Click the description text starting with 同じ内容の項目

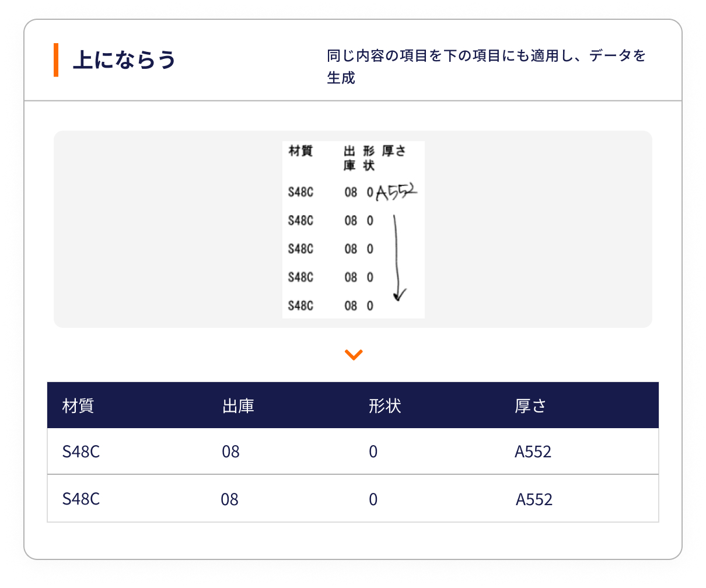click(486, 66)
